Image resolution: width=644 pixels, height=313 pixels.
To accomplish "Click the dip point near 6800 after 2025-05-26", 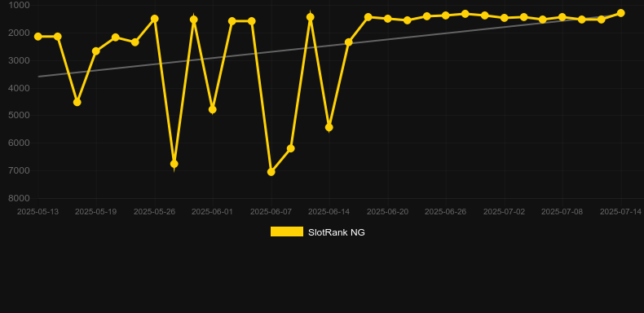I will tap(174, 164).
